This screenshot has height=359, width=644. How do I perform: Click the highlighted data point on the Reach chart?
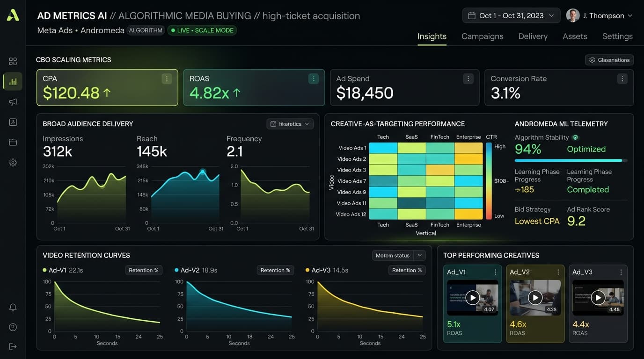pos(203,172)
